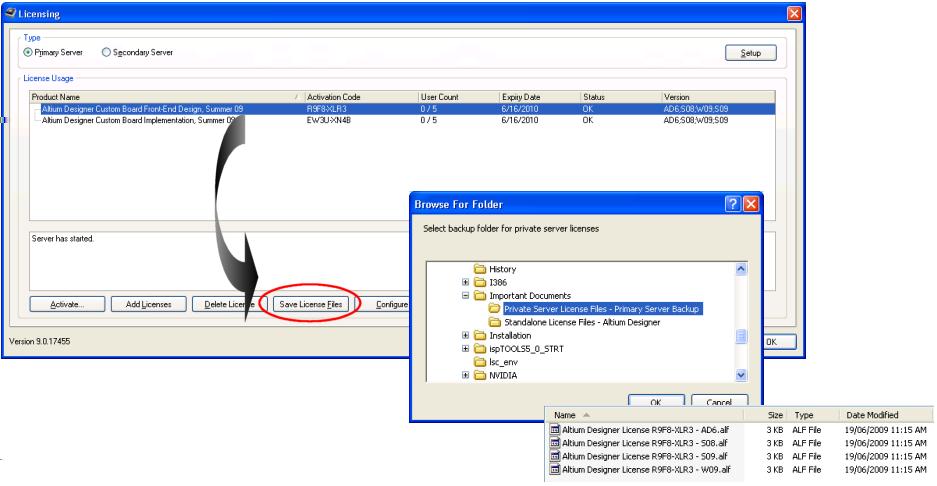
Task: Click the Licensing window title icon
Action: pyautogui.click(x=10, y=13)
